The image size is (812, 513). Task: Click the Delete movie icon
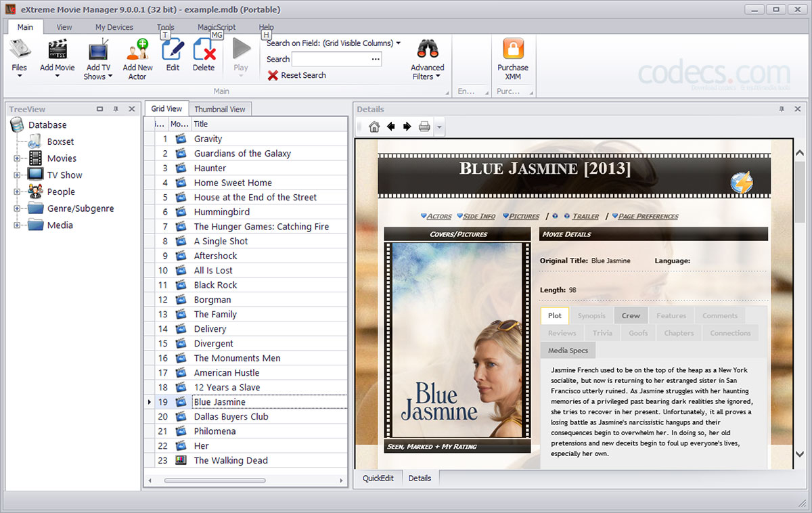tap(204, 49)
